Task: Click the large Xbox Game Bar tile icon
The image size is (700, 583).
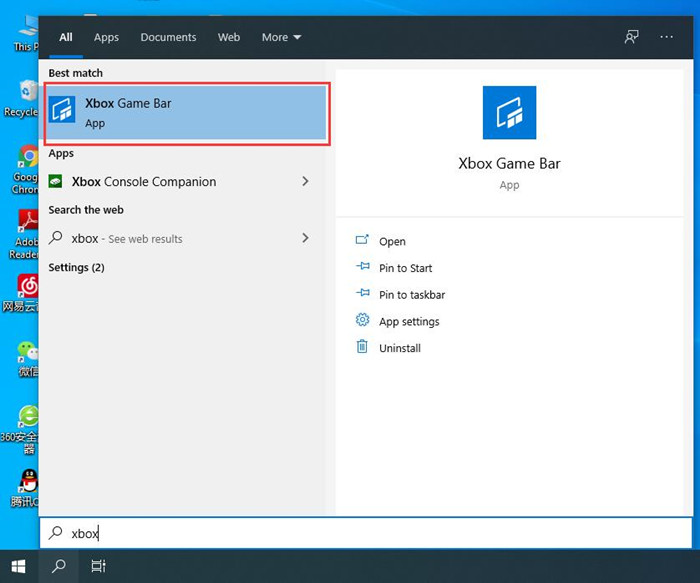Action: 509,112
